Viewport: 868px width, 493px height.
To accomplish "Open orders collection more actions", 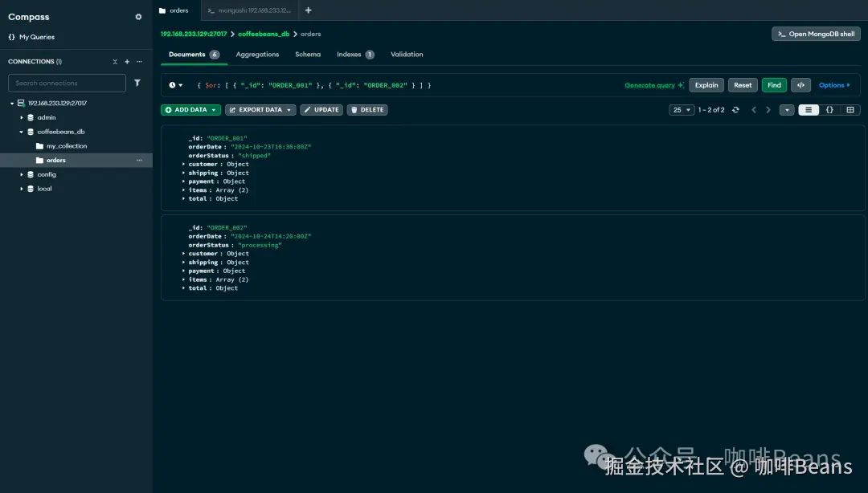I will pyautogui.click(x=139, y=161).
